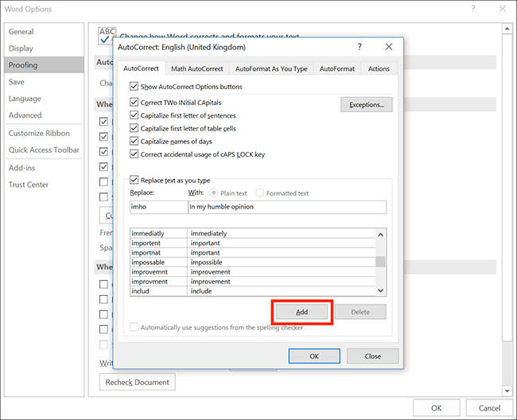Click Automatically use suggestions checkbox
This screenshot has width=517, height=420.
point(134,327)
